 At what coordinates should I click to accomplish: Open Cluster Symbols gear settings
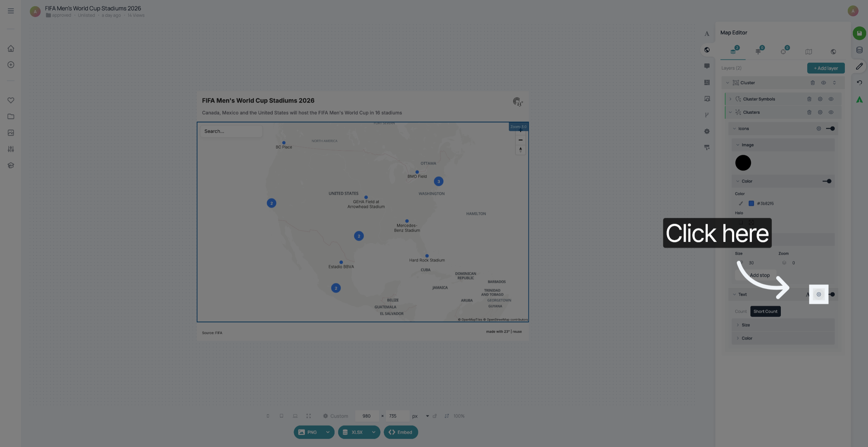click(820, 99)
